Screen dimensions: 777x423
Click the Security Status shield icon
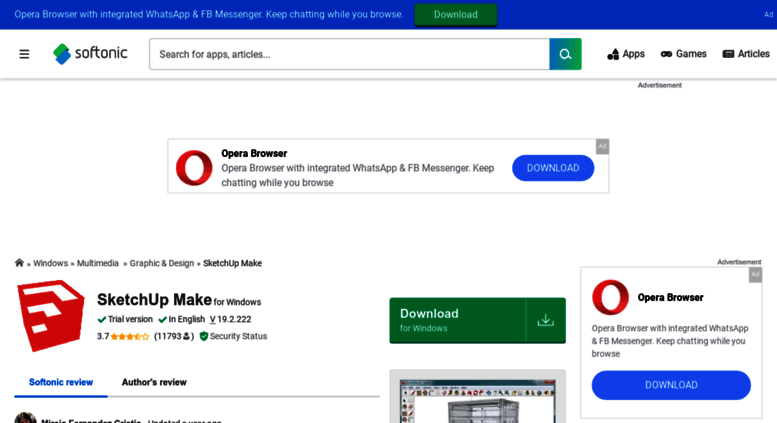[x=204, y=336]
